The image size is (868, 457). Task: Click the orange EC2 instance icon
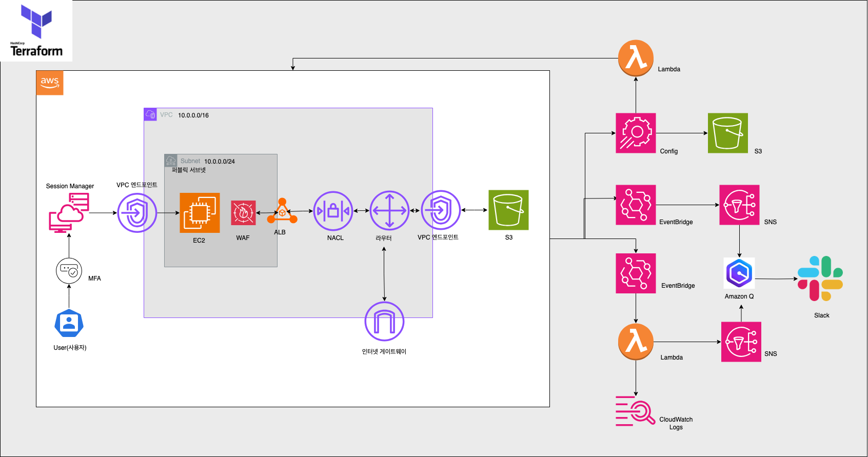200,213
